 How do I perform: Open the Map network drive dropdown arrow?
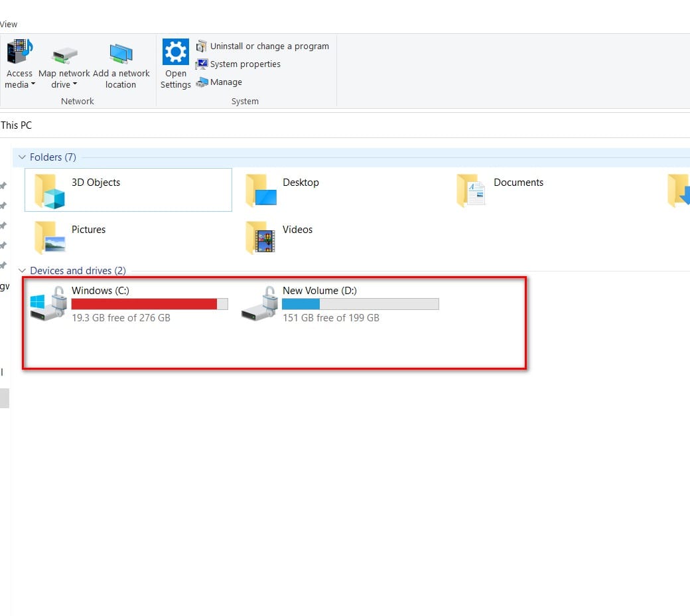click(x=75, y=84)
